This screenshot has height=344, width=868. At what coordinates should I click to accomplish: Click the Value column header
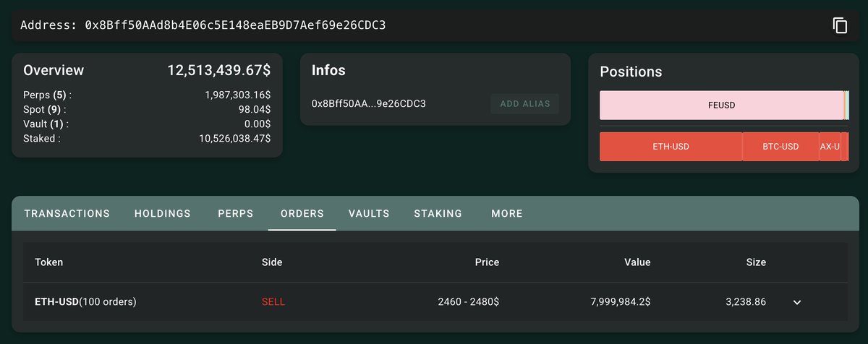(x=637, y=262)
